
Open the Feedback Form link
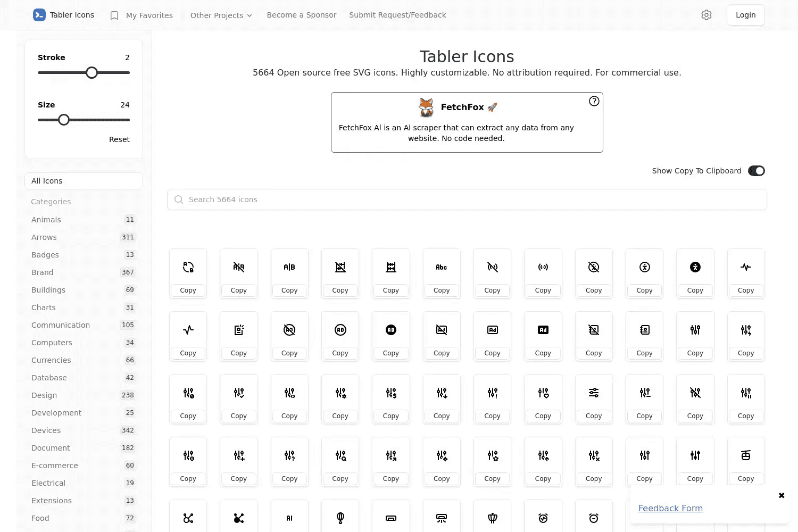(670, 508)
